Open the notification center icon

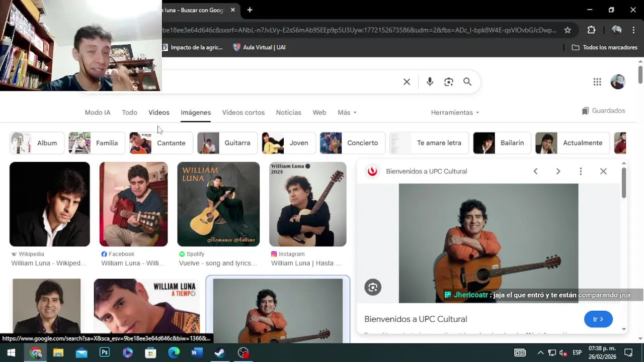[628, 352]
